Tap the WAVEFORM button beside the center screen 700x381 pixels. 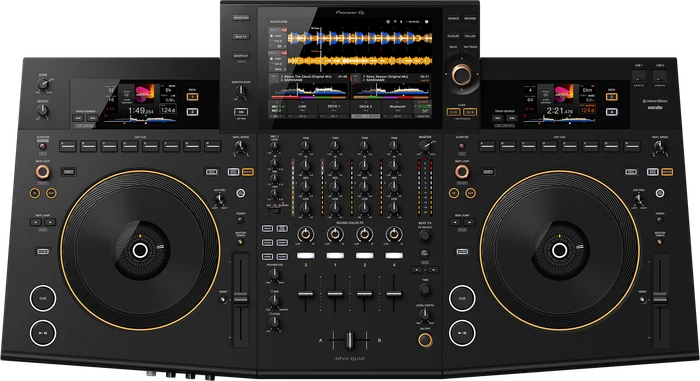[241, 18]
